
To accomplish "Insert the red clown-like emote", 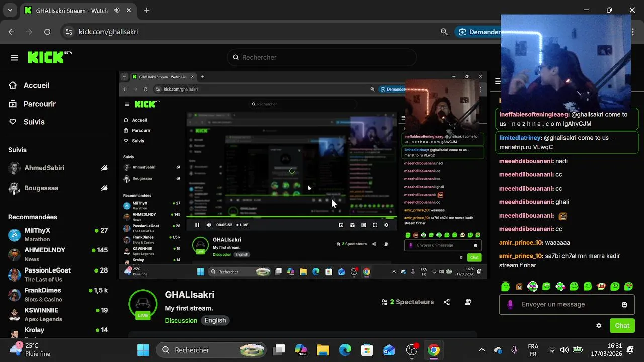I will click(601, 287).
